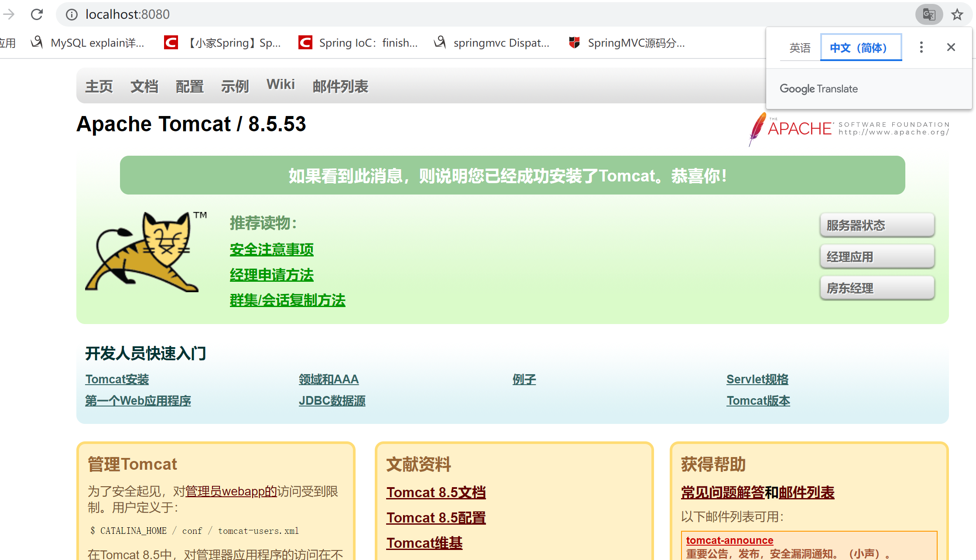Click the 邮件列表 navigation item
The height and width of the screenshot is (560, 976).
point(341,86)
